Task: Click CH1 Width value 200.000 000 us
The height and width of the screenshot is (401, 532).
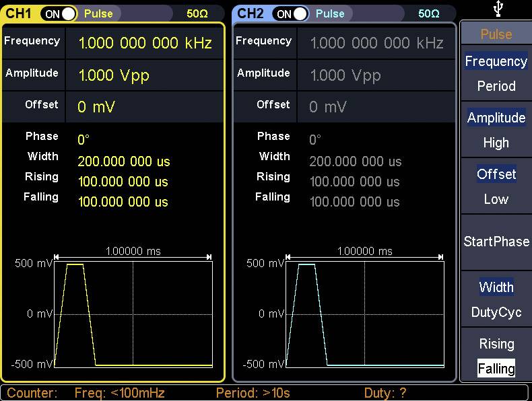Action: pos(123,161)
